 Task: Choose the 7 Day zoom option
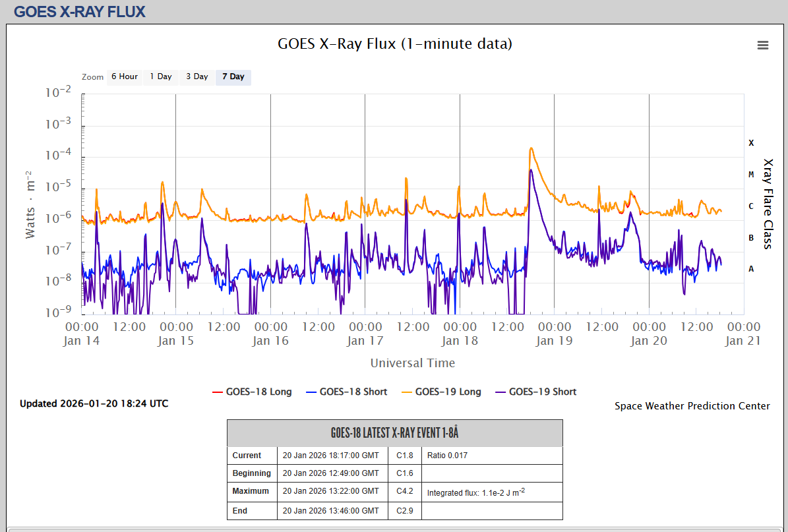click(233, 76)
